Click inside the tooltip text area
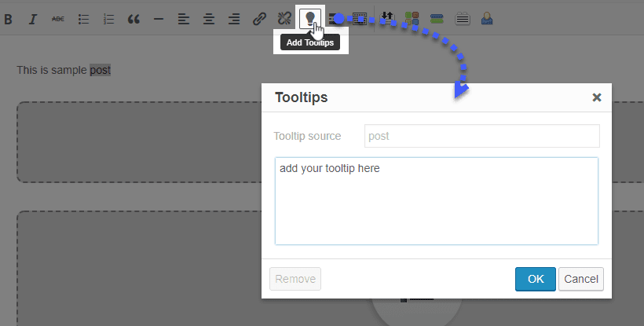The width and height of the screenshot is (644, 326). (x=436, y=201)
